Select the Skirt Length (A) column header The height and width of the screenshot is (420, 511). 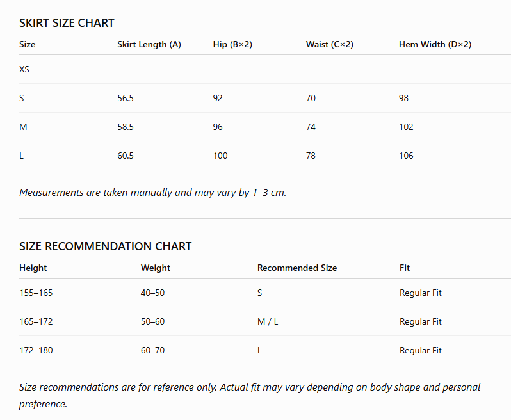tap(149, 45)
